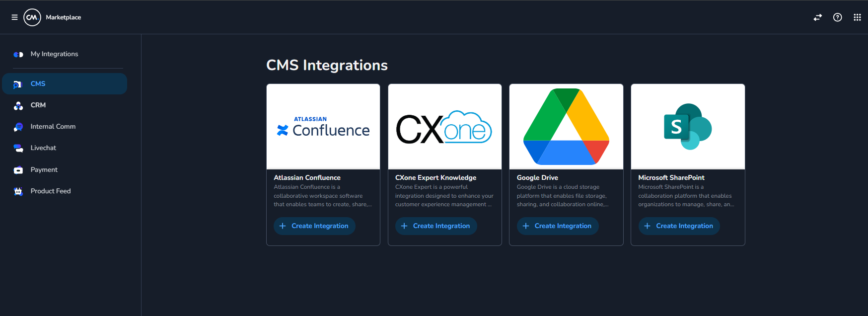The width and height of the screenshot is (868, 316).
Task: Click the CMS Integrations heading
Action: tap(327, 65)
